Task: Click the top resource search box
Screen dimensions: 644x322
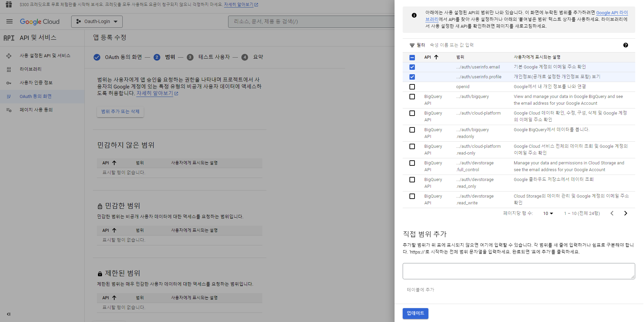Action: pos(312,21)
